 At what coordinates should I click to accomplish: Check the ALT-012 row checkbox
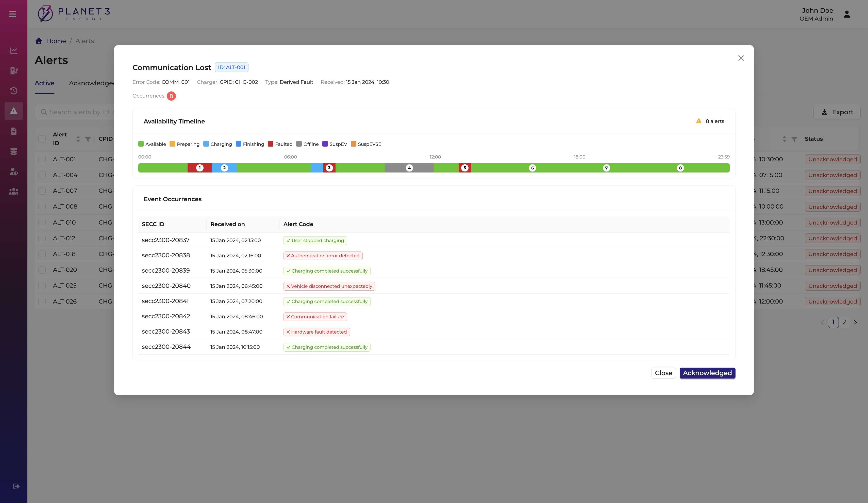[42, 238]
